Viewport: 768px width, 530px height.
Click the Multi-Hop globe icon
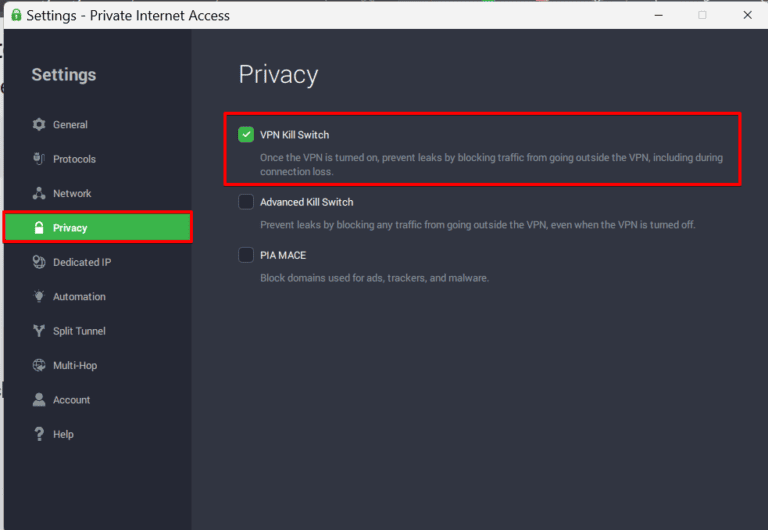pos(39,365)
